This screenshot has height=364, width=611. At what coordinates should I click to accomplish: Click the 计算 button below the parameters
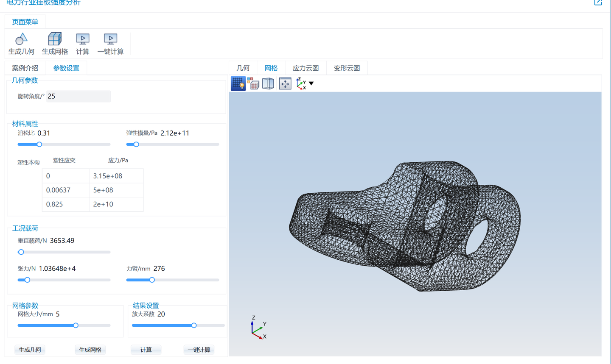[x=146, y=350]
